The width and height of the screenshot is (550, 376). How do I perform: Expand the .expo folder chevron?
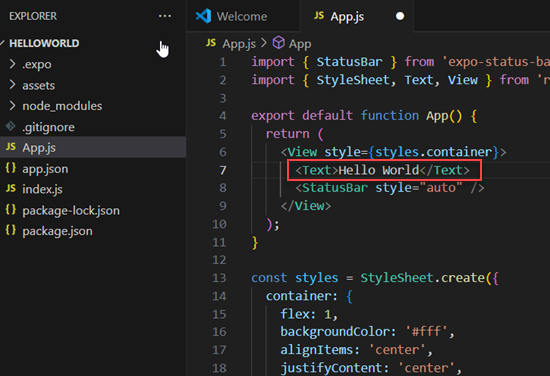click(x=12, y=64)
